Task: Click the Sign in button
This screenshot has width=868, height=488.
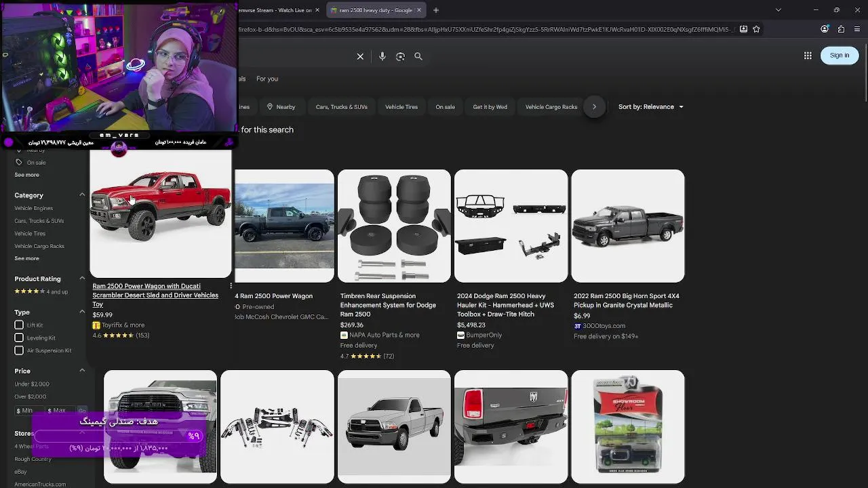Action: [x=840, y=56]
